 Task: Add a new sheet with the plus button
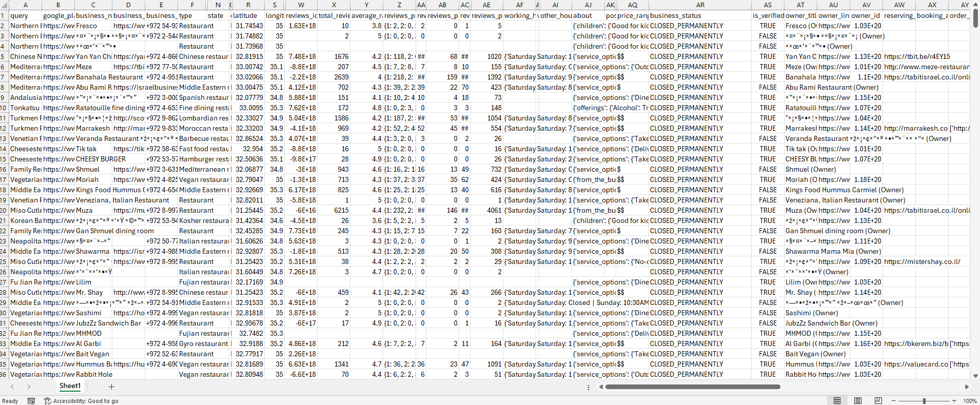(x=111, y=387)
